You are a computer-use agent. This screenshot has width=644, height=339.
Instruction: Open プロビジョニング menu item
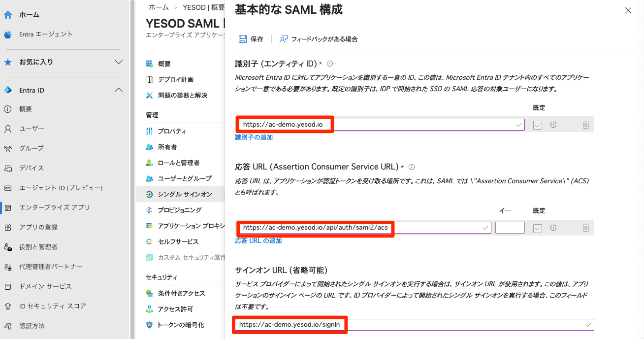pos(180,210)
